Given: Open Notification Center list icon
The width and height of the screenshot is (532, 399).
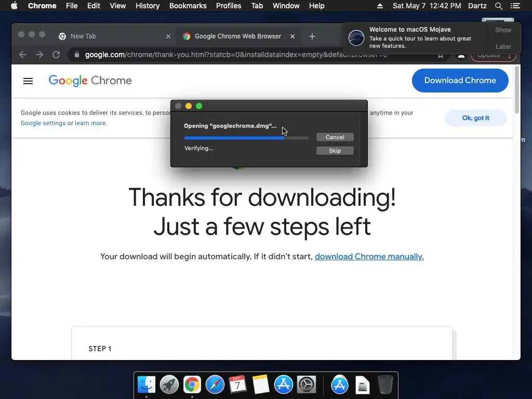Looking at the screenshot, I should click(x=515, y=6).
